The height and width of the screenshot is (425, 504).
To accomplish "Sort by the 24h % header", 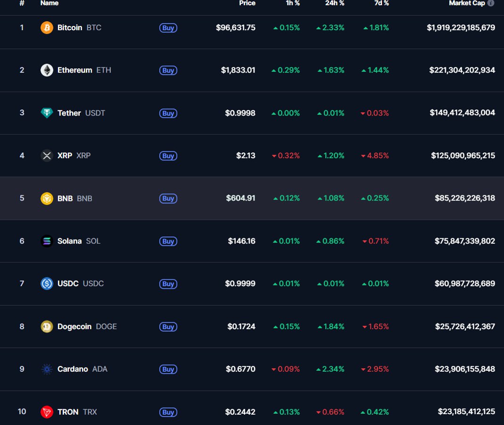I will 334,3.
